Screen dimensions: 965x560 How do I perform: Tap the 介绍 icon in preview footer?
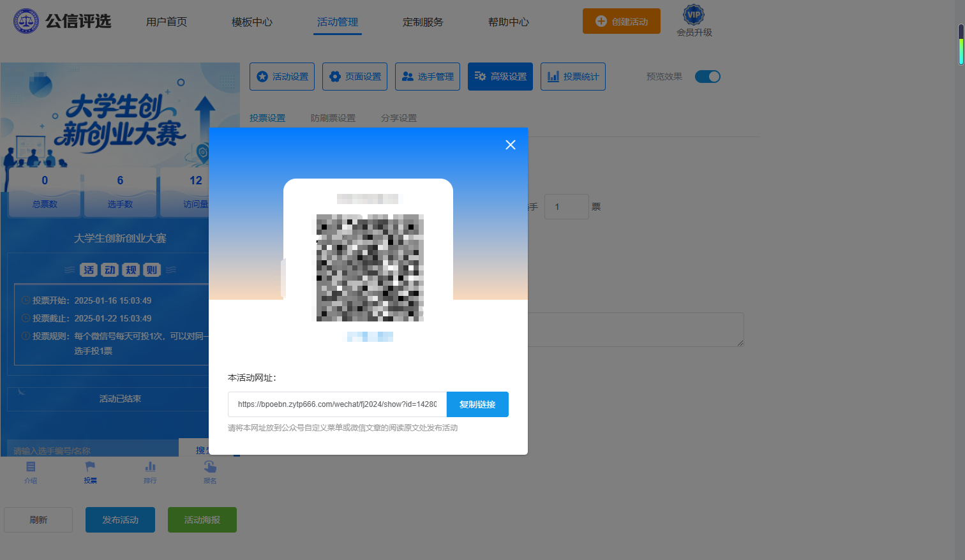point(31,473)
